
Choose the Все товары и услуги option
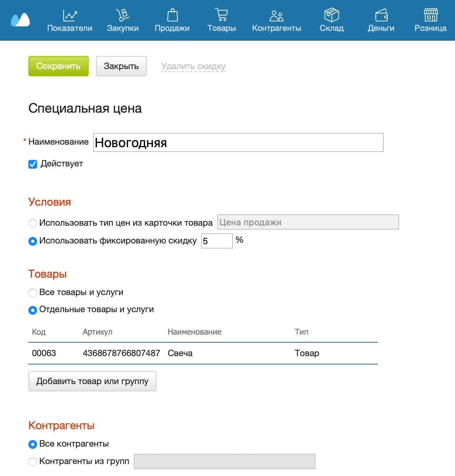[33, 293]
